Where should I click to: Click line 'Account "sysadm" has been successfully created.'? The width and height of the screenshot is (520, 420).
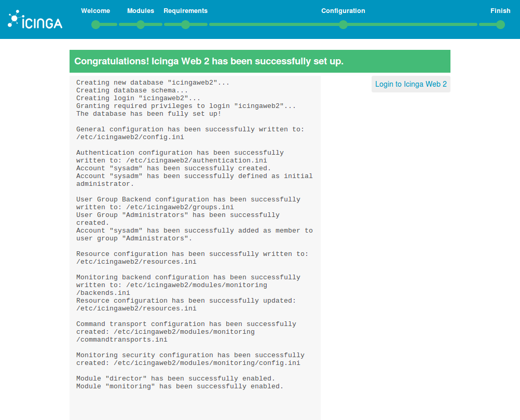point(173,168)
